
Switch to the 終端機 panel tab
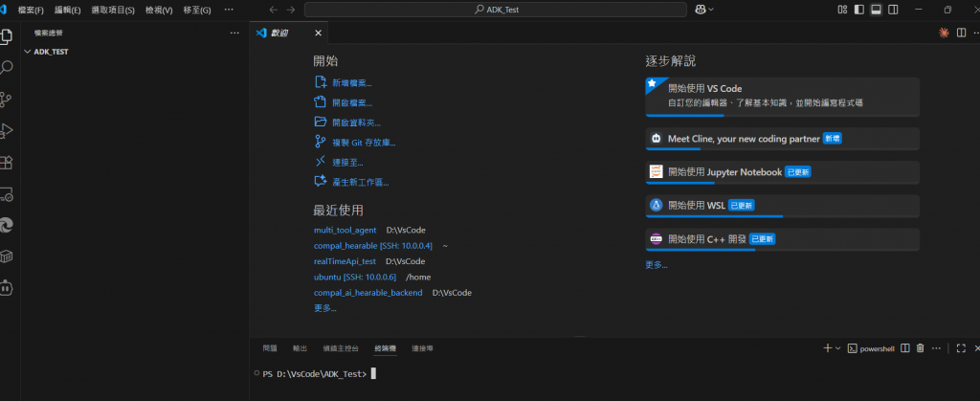[x=385, y=348]
